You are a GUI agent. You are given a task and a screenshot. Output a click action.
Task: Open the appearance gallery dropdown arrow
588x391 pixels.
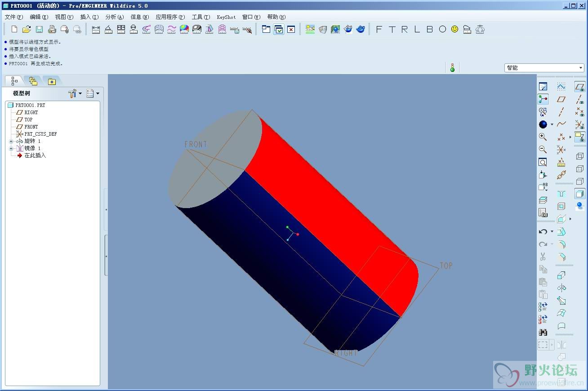point(552,124)
